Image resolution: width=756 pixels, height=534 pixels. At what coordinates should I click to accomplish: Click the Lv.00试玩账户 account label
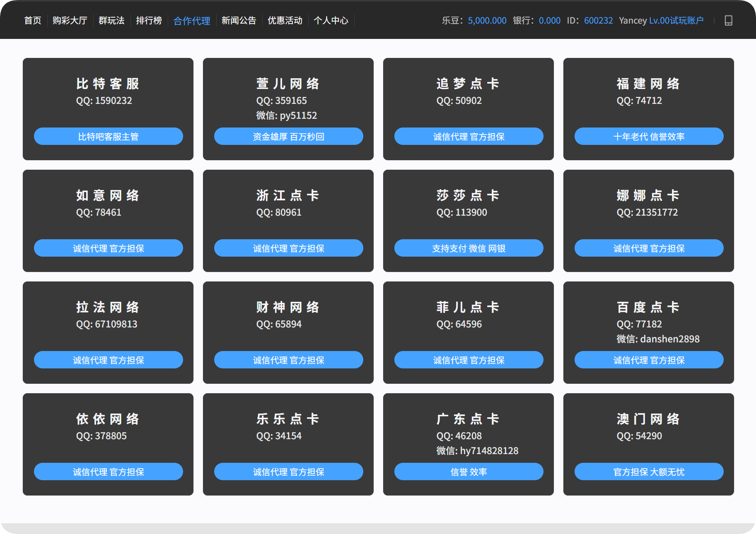[x=676, y=21]
